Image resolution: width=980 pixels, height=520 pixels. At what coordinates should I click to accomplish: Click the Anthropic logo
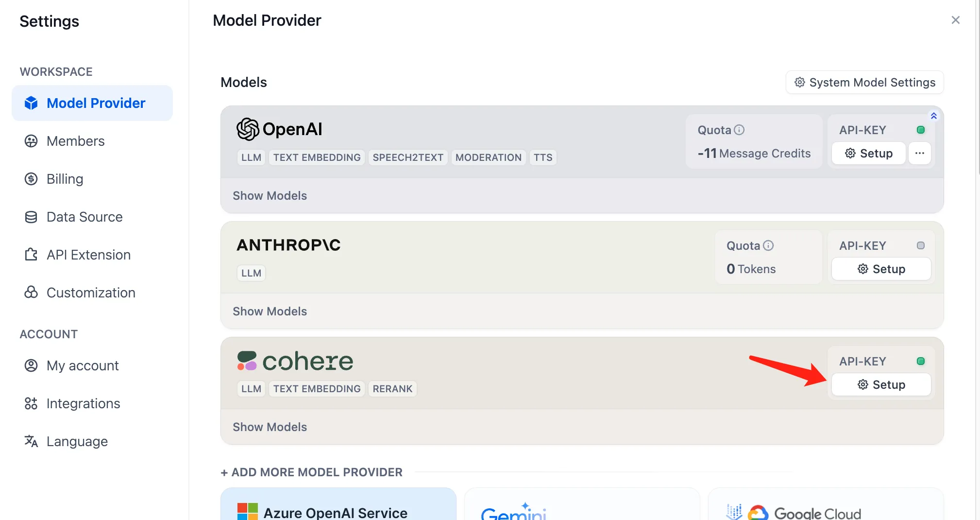coord(288,245)
